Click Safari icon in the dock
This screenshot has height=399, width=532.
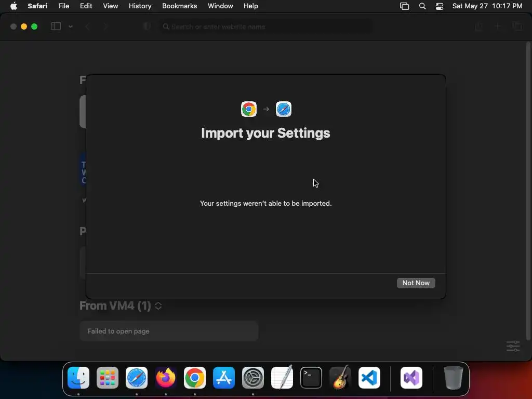137,378
